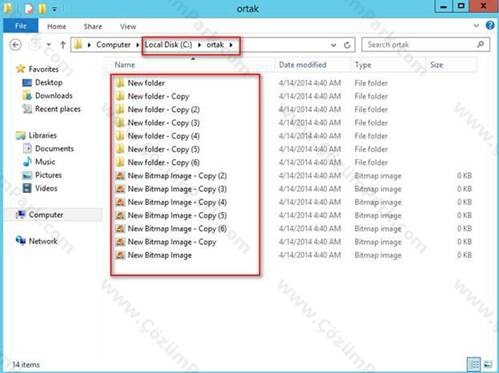Switch to the Home ribbon tab
The image size is (499, 373).
tap(57, 27)
